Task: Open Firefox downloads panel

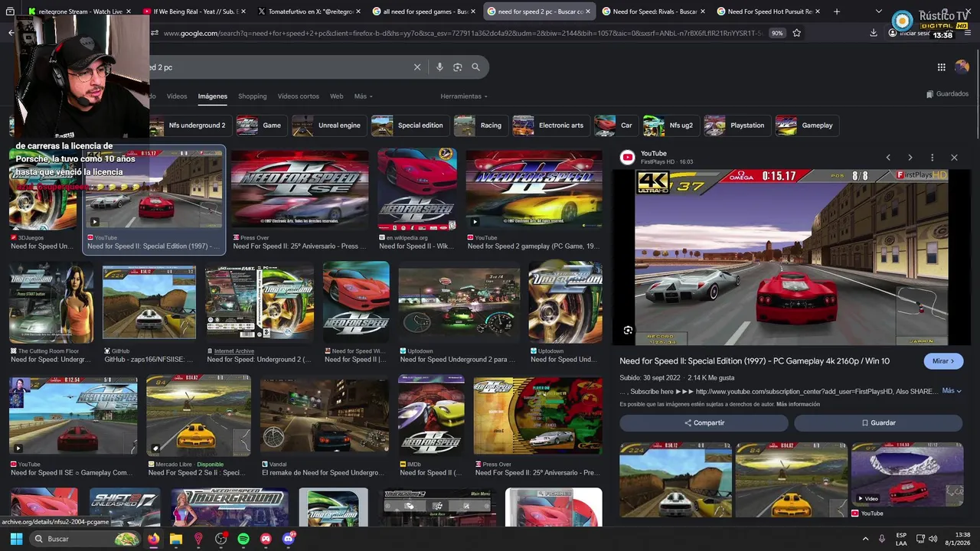Action: click(874, 33)
